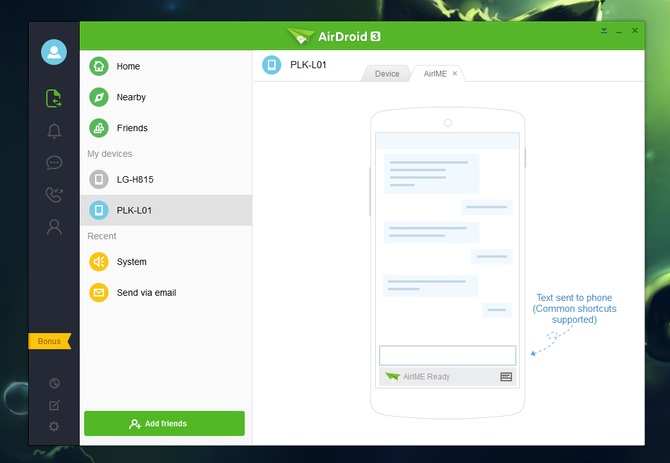Click the AirIME text input field
The image size is (670, 463).
(x=447, y=355)
